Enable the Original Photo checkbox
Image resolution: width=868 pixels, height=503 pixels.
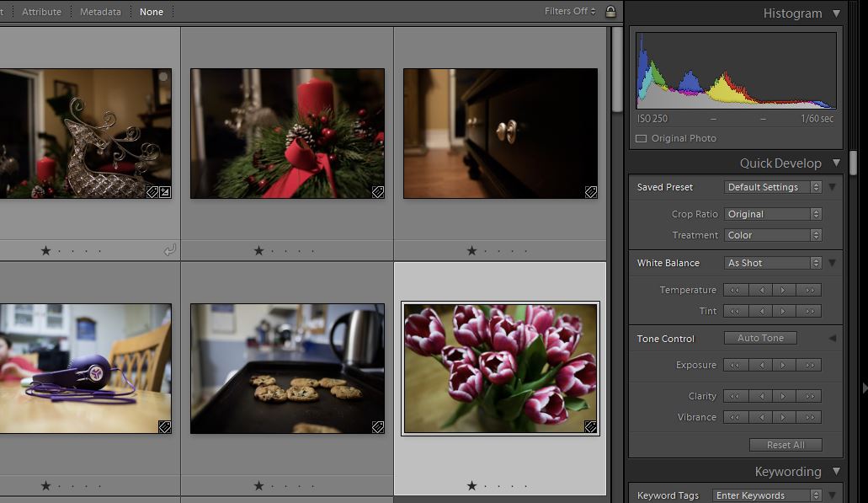(x=642, y=138)
